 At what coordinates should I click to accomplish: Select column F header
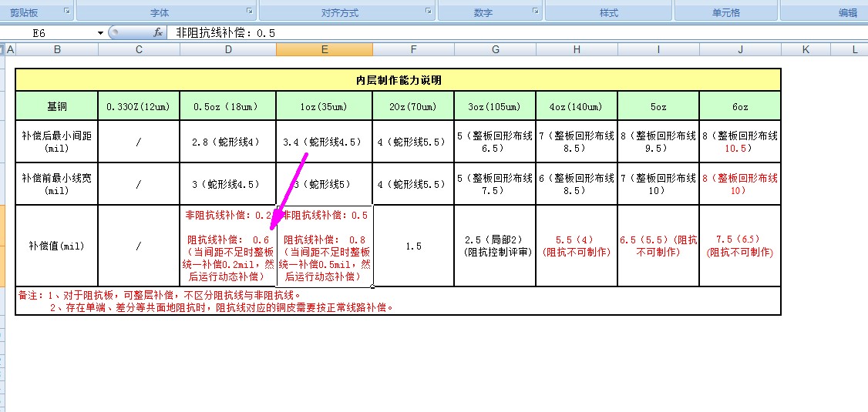413,50
